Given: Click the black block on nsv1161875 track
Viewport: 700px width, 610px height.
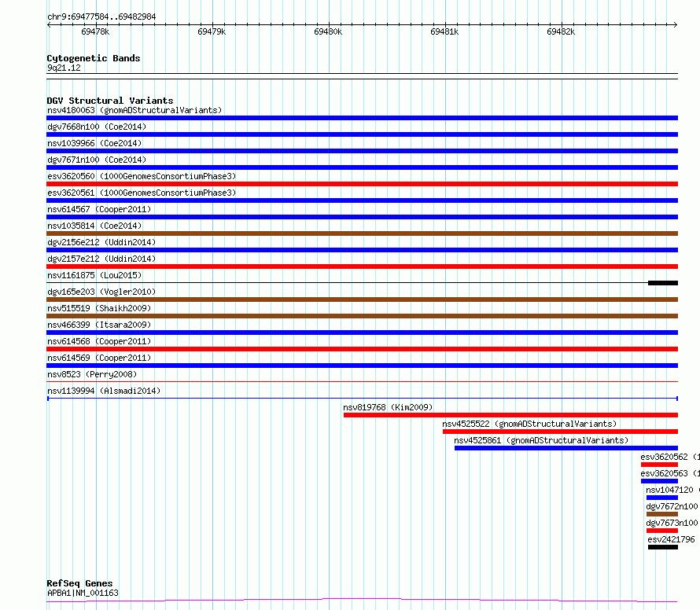Looking at the screenshot, I should [x=663, y=283].
